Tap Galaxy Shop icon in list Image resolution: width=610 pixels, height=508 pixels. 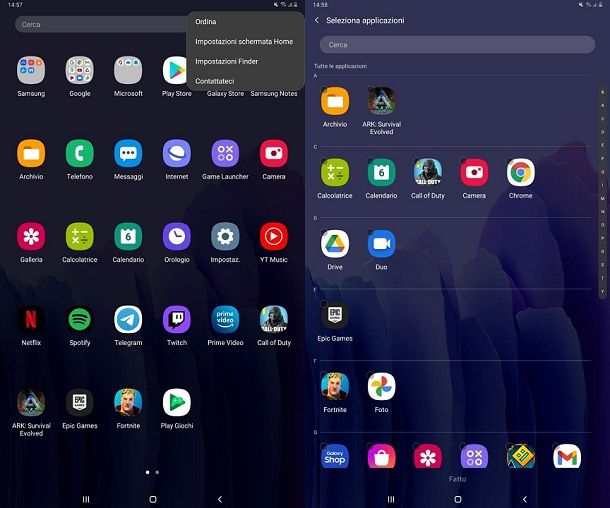(335, 457)
